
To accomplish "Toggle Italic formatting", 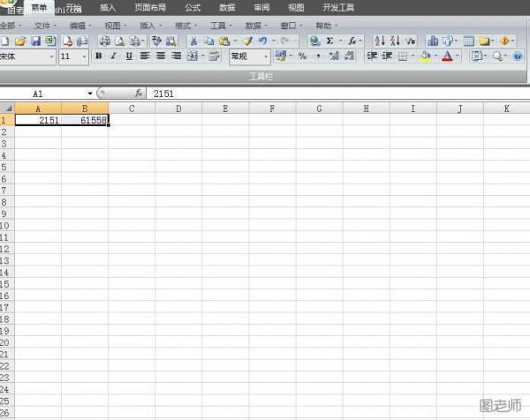I will [113, 56].
